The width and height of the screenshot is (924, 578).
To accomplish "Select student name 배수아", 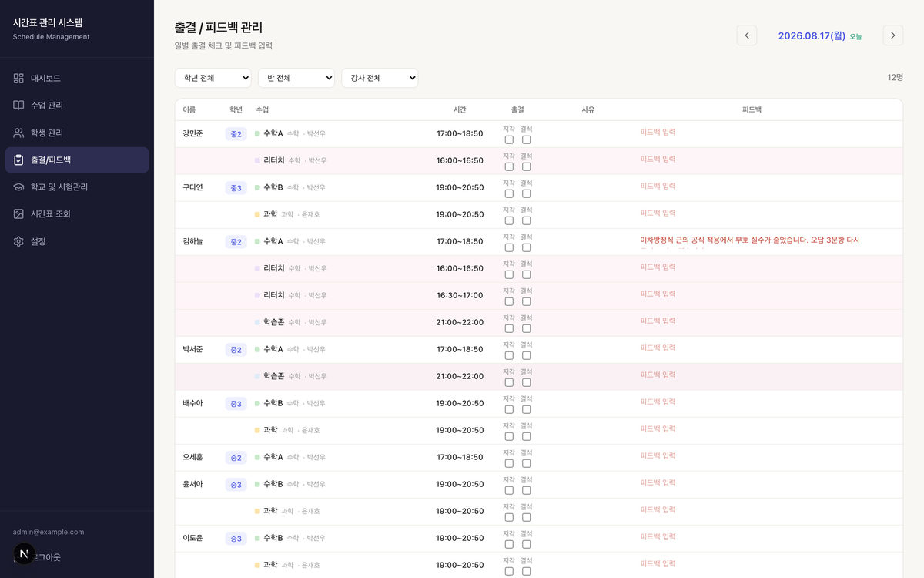I will pyautogui.click(x=192, y=403).
